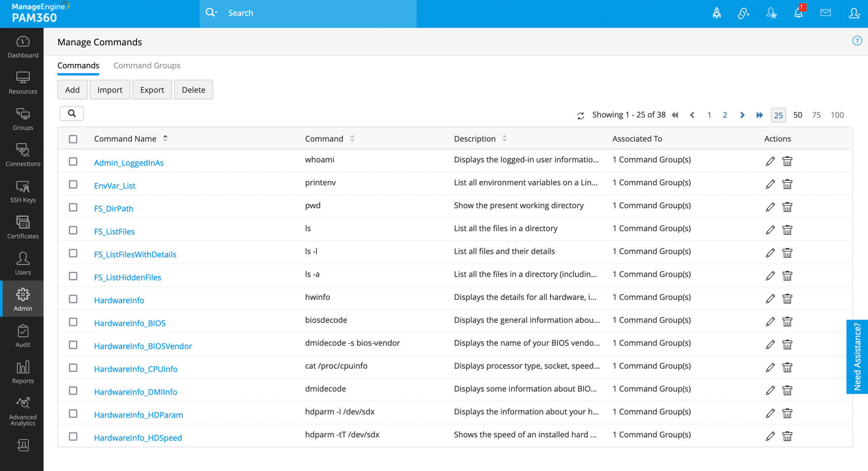This screenshot has height=471, width=868.
Task: Edit the HardwareInfo command with the pencil icon
Action: pos(770,299)
